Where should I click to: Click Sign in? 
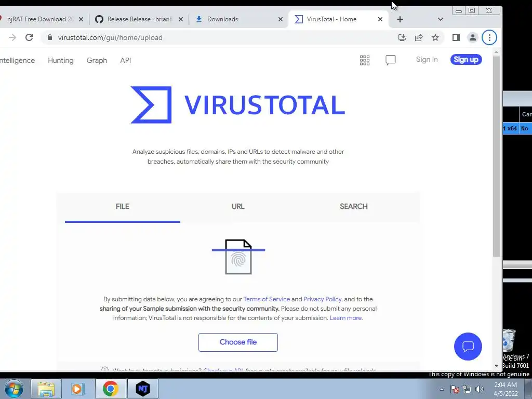point(427,60)
